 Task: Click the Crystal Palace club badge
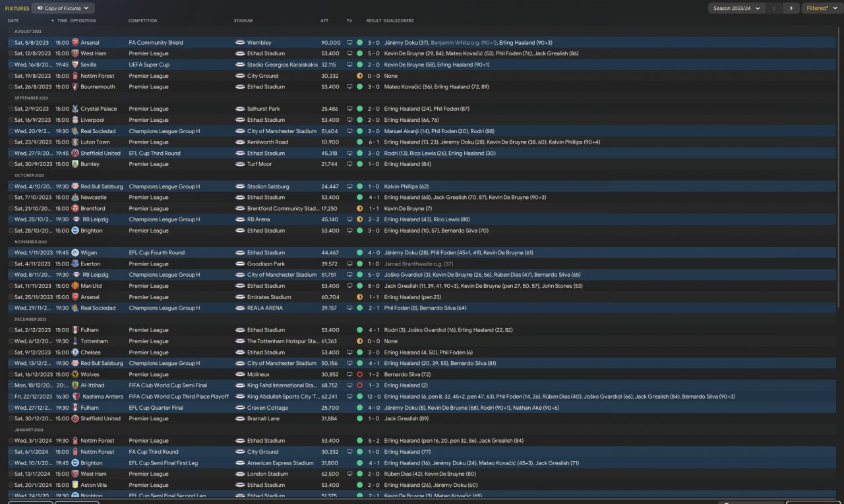pos(75,109)
